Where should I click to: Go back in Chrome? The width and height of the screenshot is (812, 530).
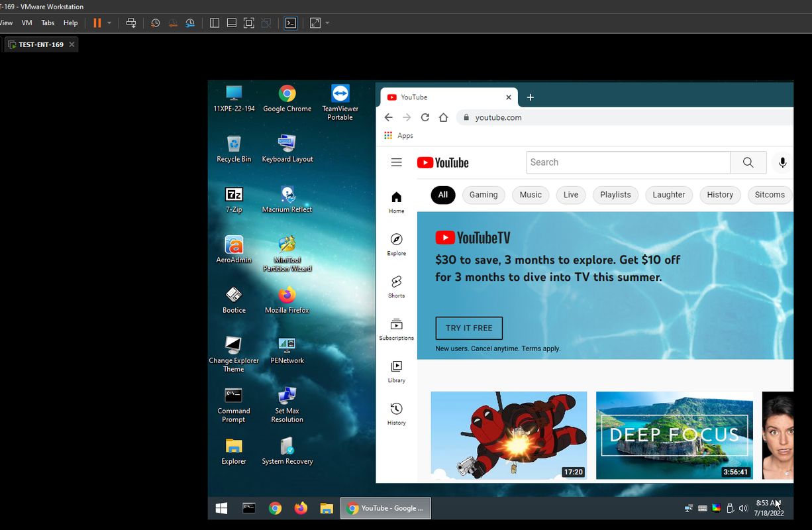click(x=389, y=117)
